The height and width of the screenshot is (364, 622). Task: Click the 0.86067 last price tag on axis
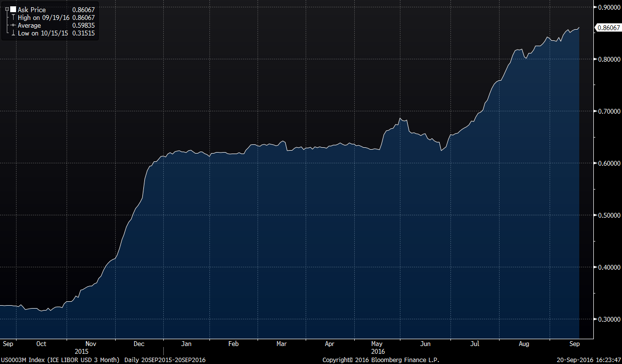609,28
